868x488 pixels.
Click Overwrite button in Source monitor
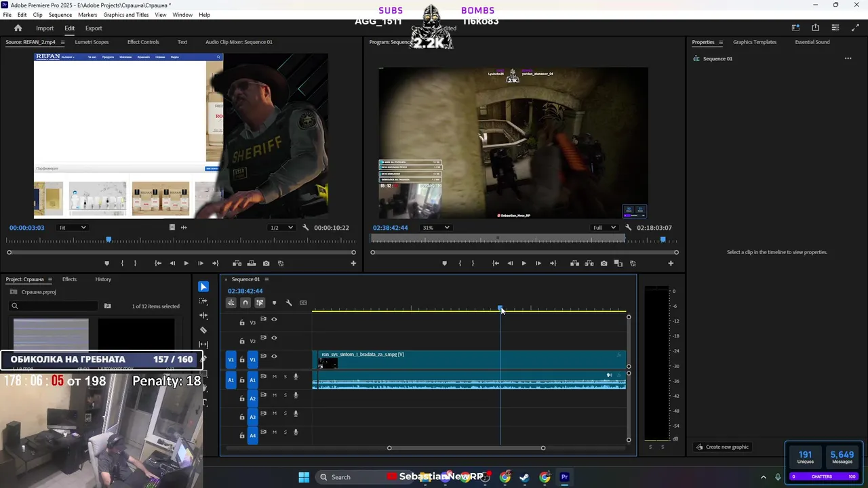(x=252, y=263)
